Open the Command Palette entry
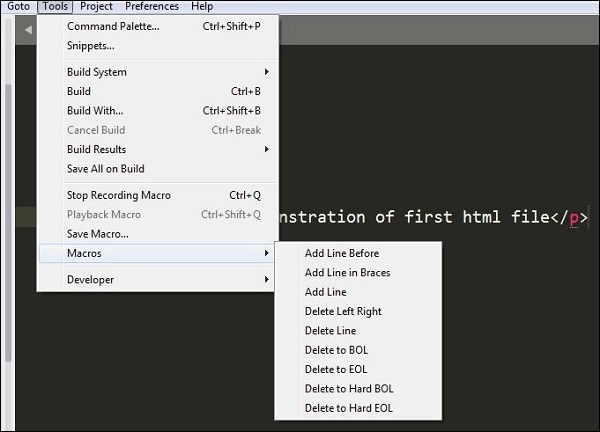The image size is (600, 432). 112,26
